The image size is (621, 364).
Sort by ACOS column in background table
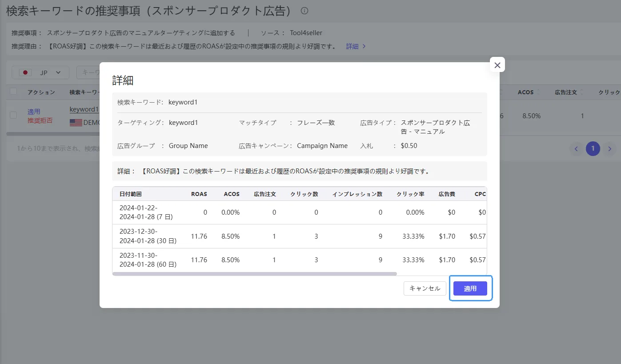pos(529,92)
